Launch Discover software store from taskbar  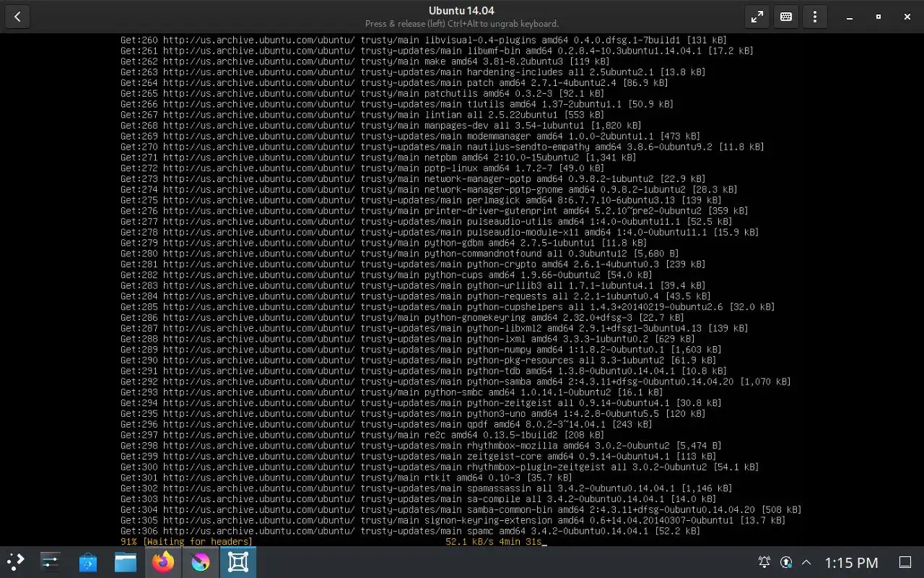tap(88, 562)
